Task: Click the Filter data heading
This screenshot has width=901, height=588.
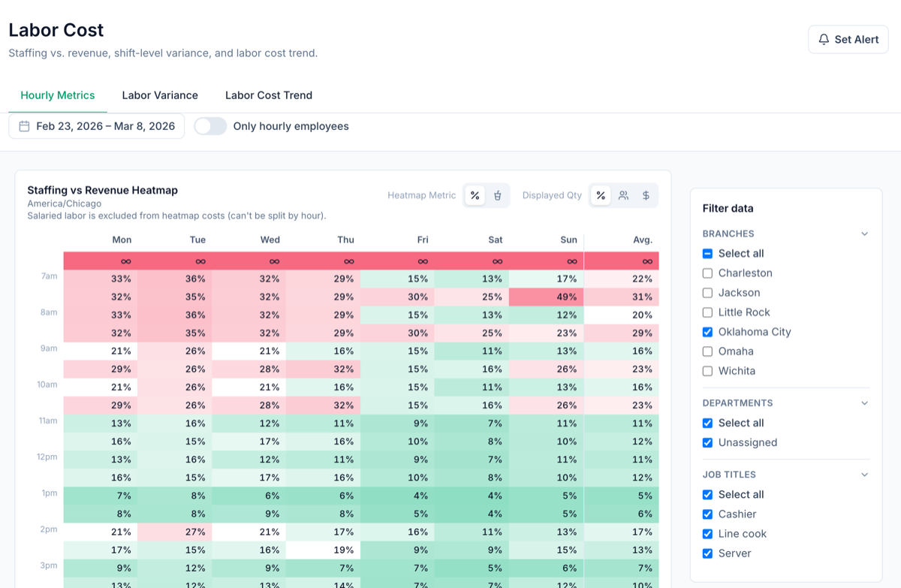Action: (x=728, y=208)
